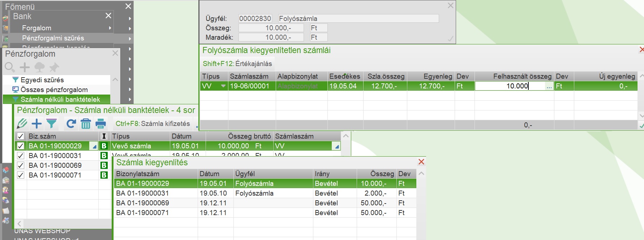The image size is (644, 240).
Task: Expand the Forgalom submenu arrow
Action: 110,28
